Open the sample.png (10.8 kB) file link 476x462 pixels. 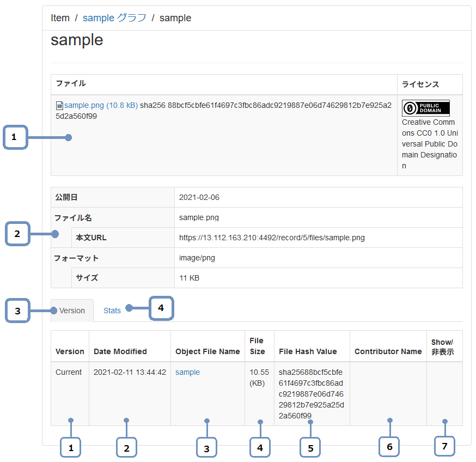coord(101,105)
